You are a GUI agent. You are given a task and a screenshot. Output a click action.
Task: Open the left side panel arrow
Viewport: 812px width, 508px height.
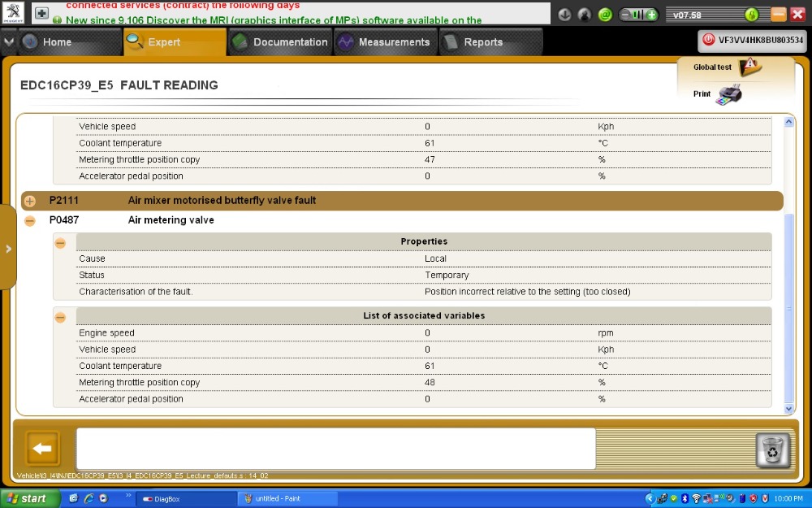pos(8,249)
